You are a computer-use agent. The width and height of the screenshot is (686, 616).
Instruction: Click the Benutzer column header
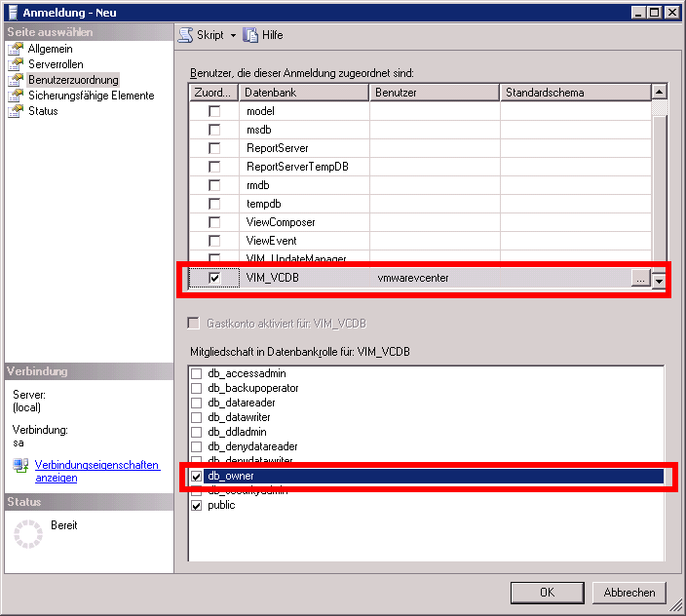coord(435,92)
